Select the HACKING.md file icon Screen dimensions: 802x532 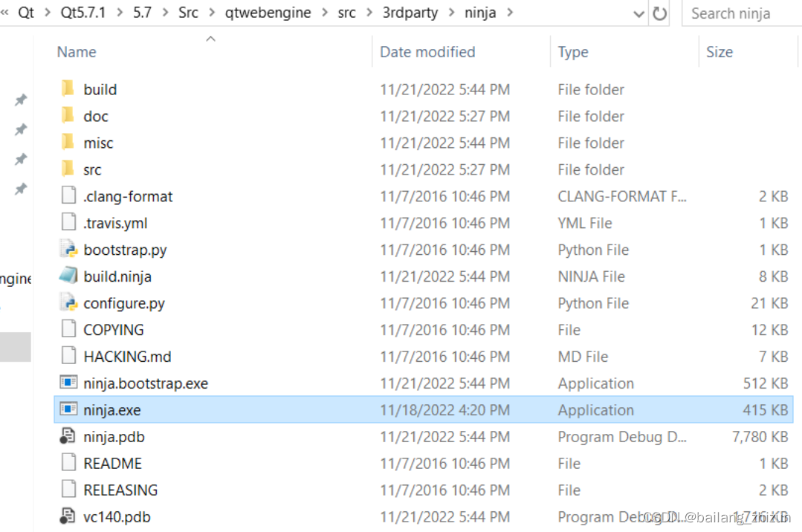tap(68, 355)
